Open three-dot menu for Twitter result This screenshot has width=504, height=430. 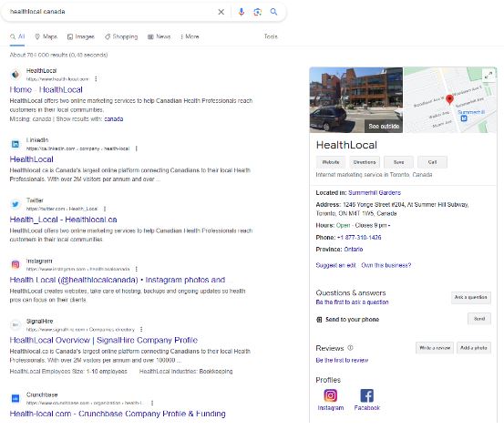(105, 209)
